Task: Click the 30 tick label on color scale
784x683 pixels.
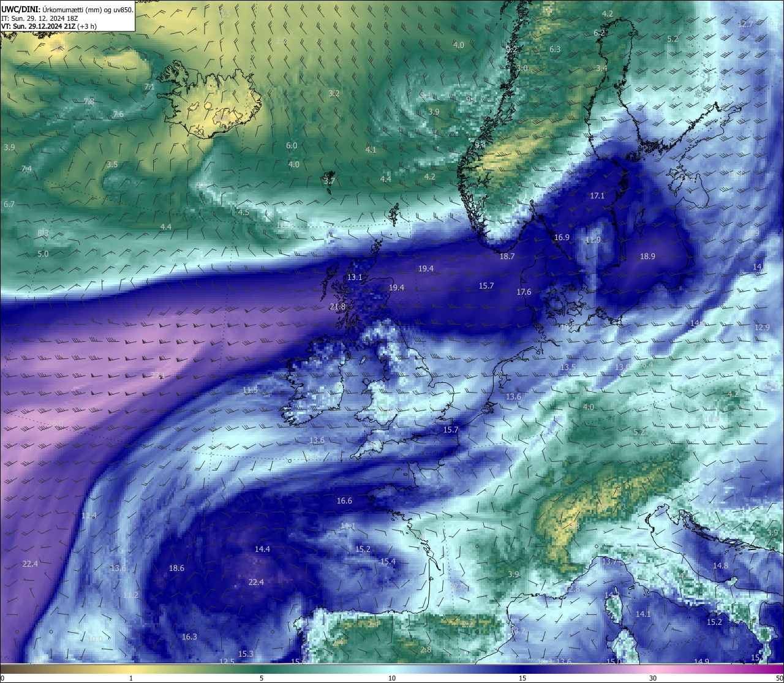Action: tap(653, 678)
